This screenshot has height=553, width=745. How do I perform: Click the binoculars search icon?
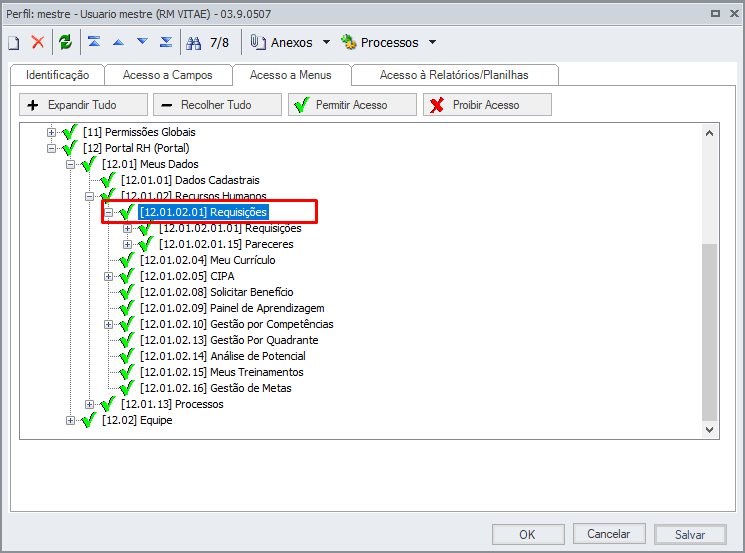tap(193, 43)
